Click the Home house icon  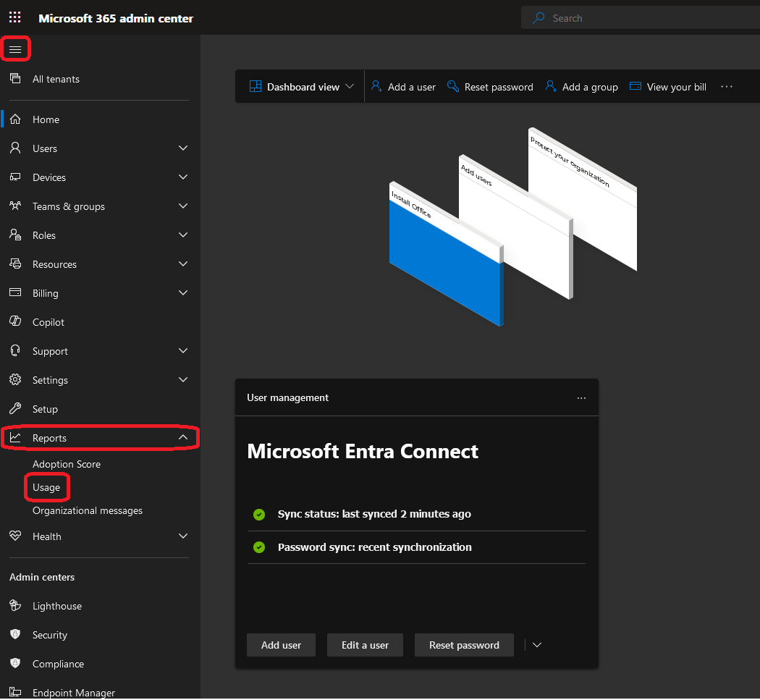tap(15, 119)
